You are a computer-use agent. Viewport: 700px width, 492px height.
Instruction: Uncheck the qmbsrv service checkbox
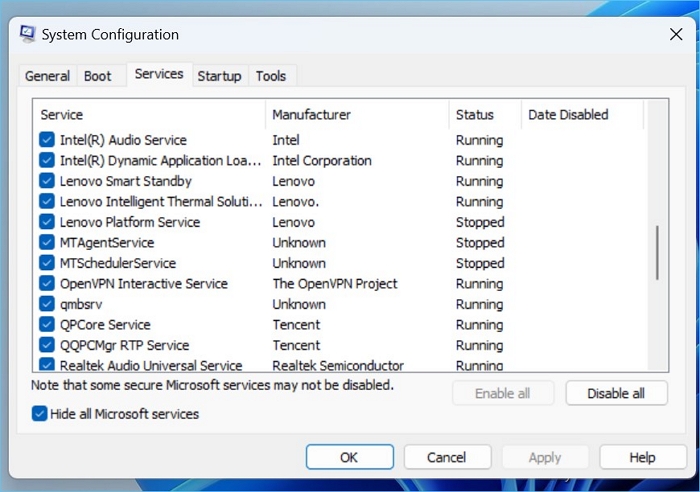47,304
